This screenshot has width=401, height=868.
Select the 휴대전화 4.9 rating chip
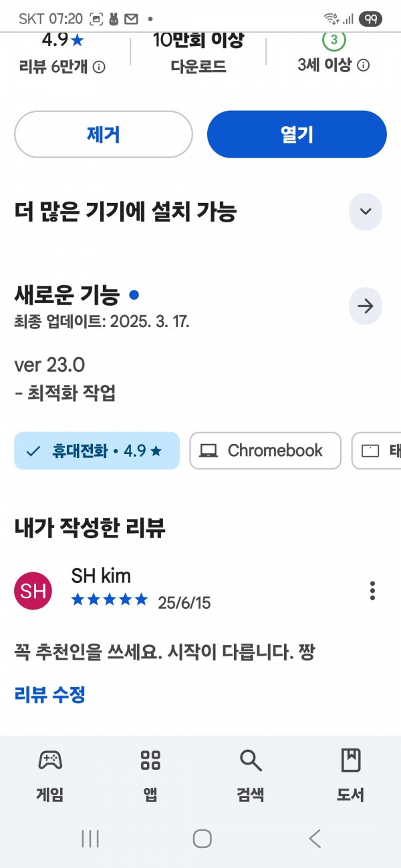coord(97,451)
